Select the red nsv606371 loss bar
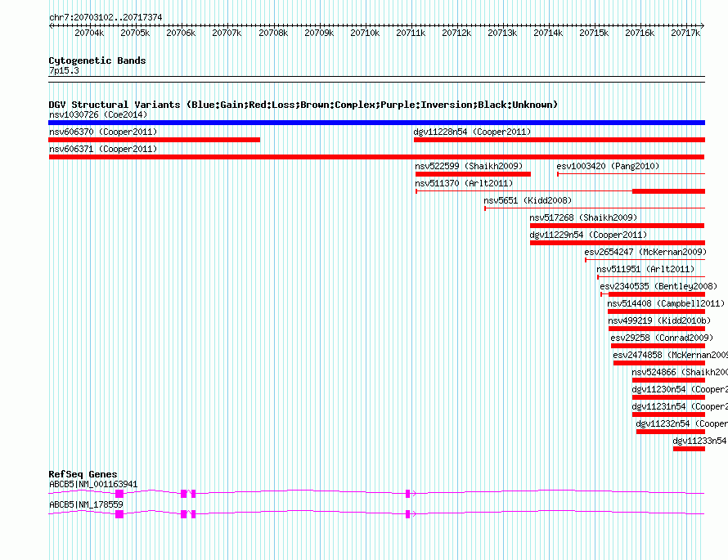728x560 pixels. coord(376,157)
